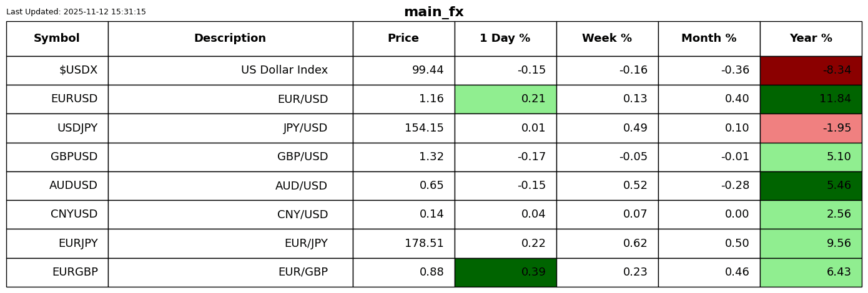868x293 pixels.
Task: Click the $USDX symbol cell
Action: (57, 70)
